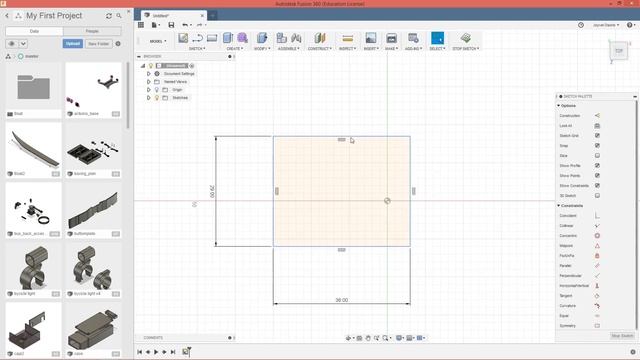Toggle the Show Constraints checkbox
The width and height of the screenshot is (640, 360).
pos(597,185)
